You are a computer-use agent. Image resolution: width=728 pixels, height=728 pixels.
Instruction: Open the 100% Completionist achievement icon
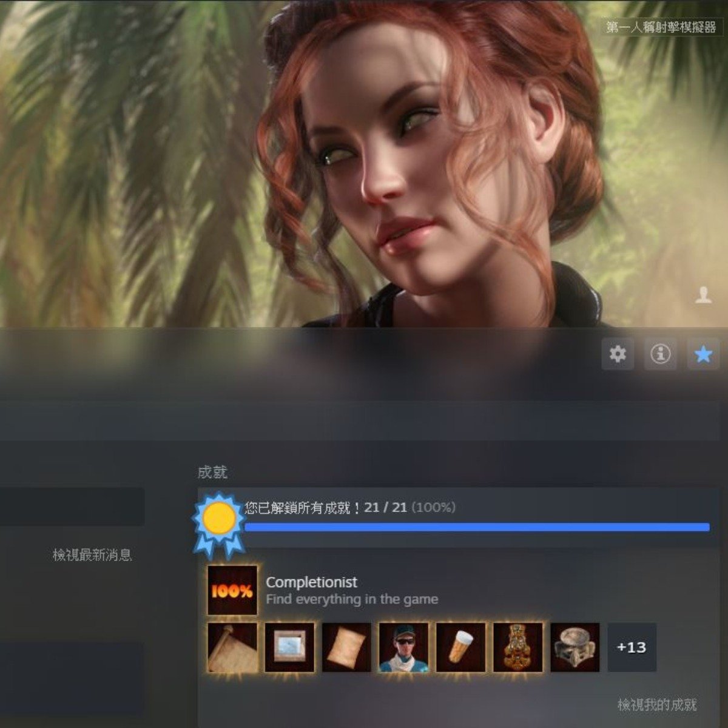(232, 590)
